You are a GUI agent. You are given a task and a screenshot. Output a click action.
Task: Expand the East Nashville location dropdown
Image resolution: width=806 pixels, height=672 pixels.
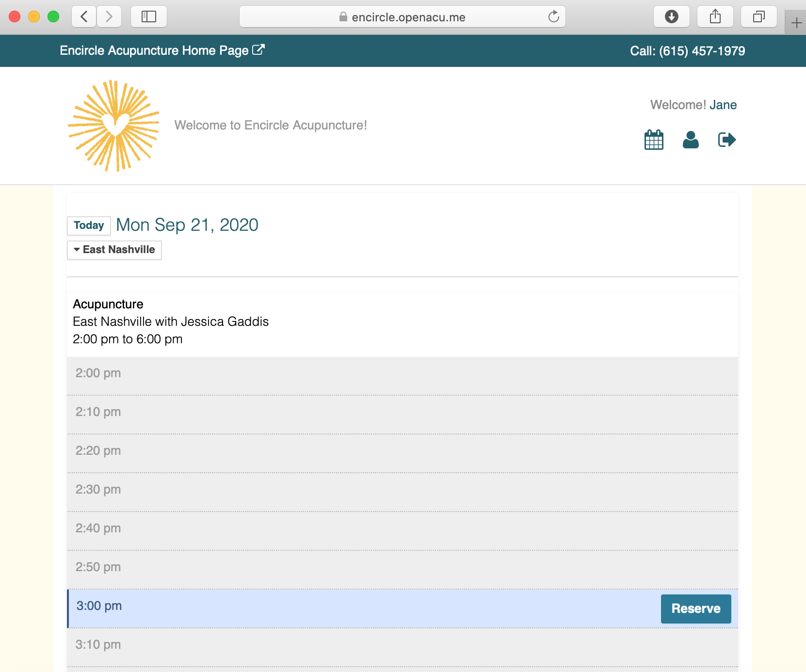(114, 250)
